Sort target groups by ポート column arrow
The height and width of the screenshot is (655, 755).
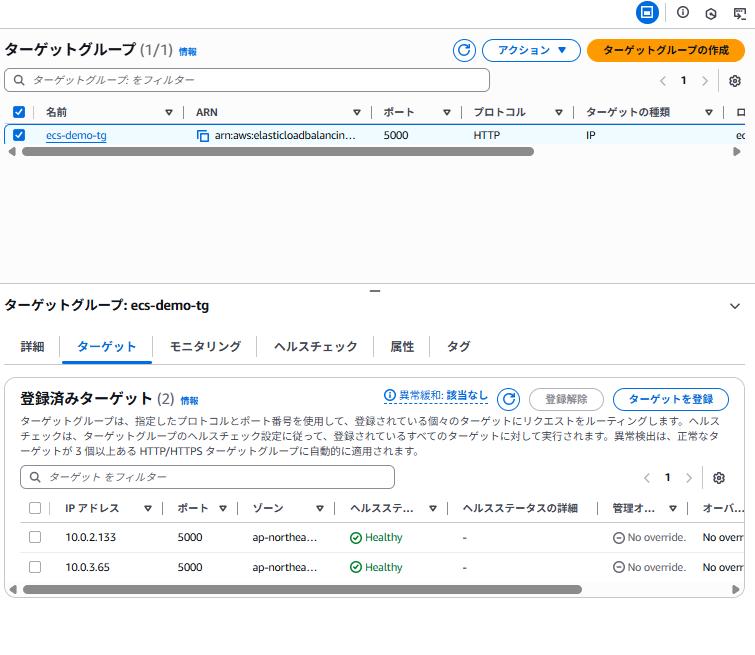[447, 112]
